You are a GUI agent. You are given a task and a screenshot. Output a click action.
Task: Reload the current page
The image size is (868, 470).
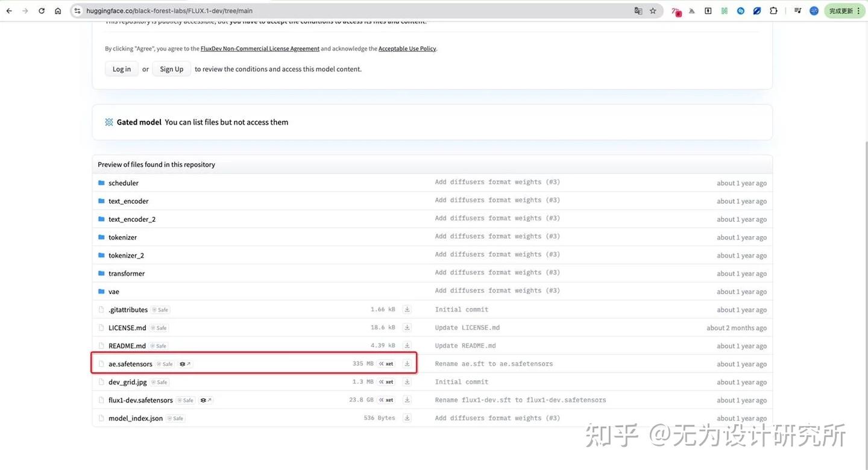42,11
